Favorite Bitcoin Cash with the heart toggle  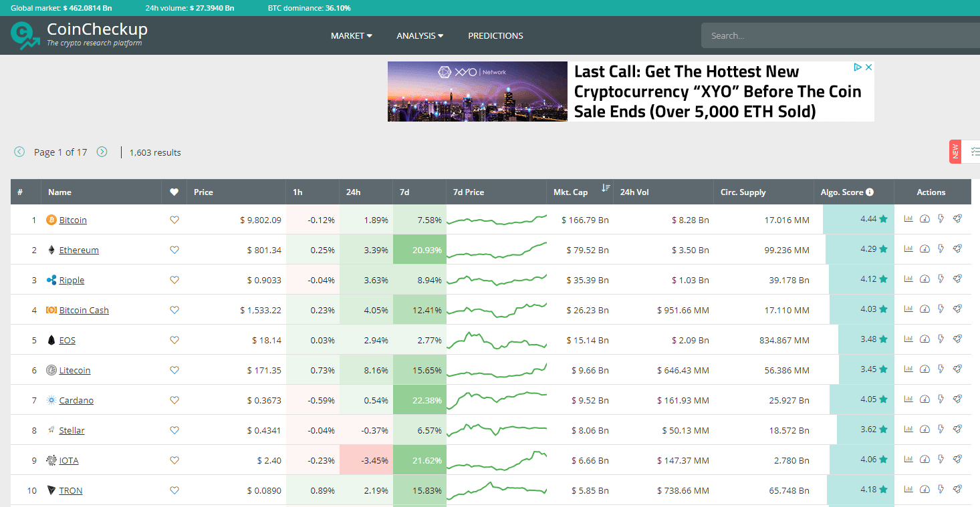(x=174, y=310)
